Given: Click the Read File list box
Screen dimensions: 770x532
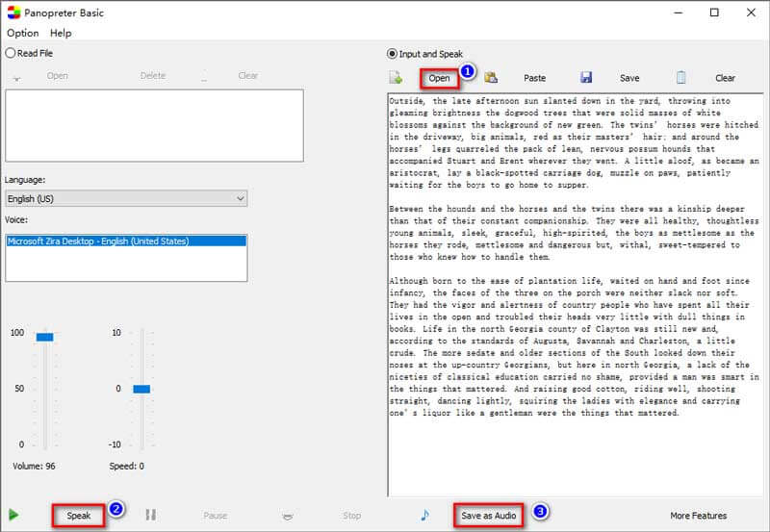Looking at the screenshot, I should [x=154, y=126].
